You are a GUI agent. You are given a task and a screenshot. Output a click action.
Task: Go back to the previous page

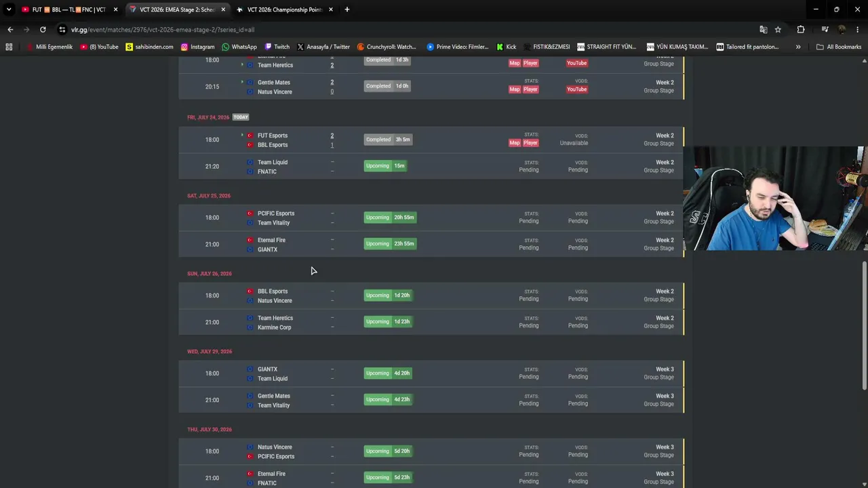(x=10, y=30)
